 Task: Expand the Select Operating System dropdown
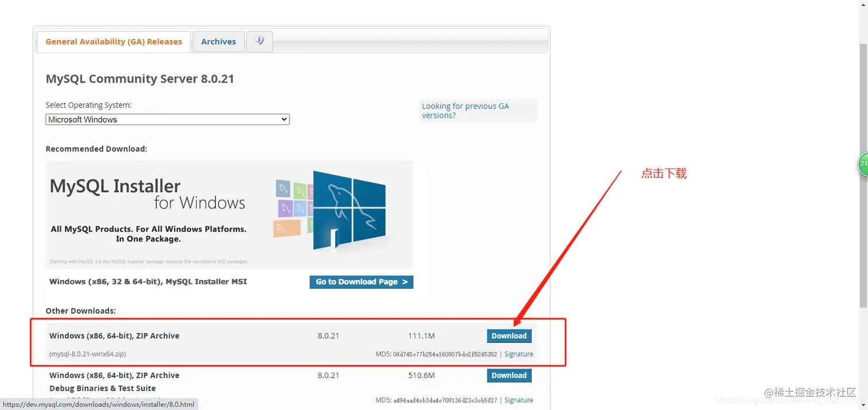168,120
